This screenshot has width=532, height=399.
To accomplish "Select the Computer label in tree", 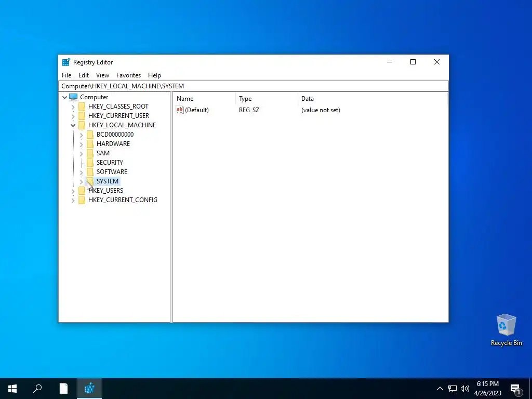I will tap(94, 97).
